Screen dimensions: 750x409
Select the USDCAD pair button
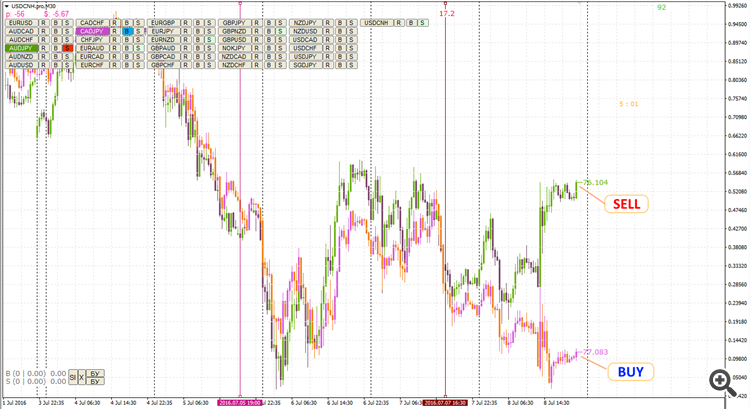(x=306, y=40)
